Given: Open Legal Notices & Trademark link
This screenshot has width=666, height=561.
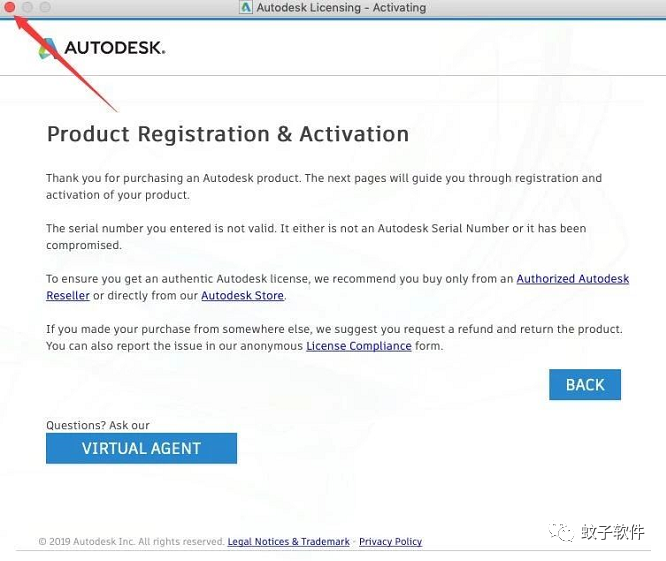Looking at the screenshot, I should click(288, 541).
